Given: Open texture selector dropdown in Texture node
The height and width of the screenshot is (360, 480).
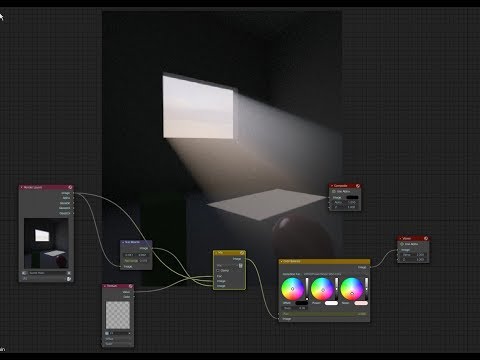Looking at the screenshot, I should (118, 333).
